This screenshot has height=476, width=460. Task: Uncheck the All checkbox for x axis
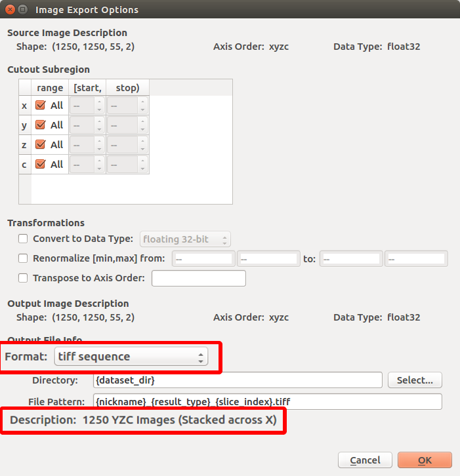coord(41,106)
